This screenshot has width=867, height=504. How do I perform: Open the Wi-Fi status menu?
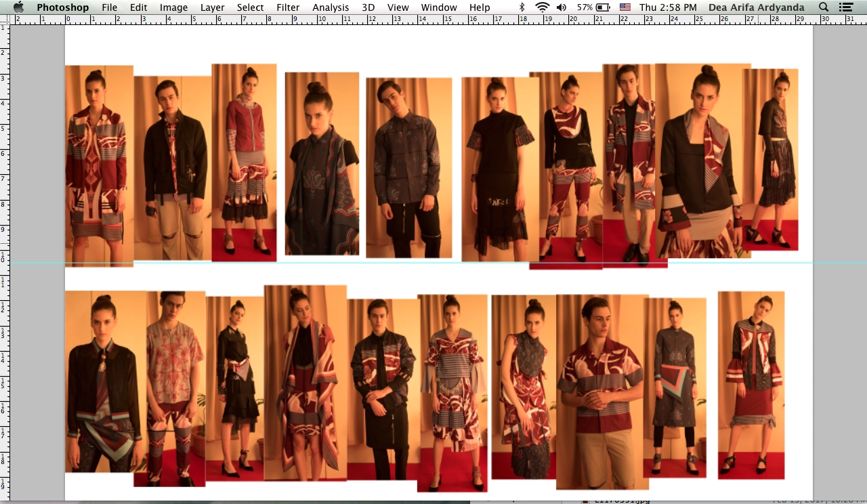tap(542, 7)
